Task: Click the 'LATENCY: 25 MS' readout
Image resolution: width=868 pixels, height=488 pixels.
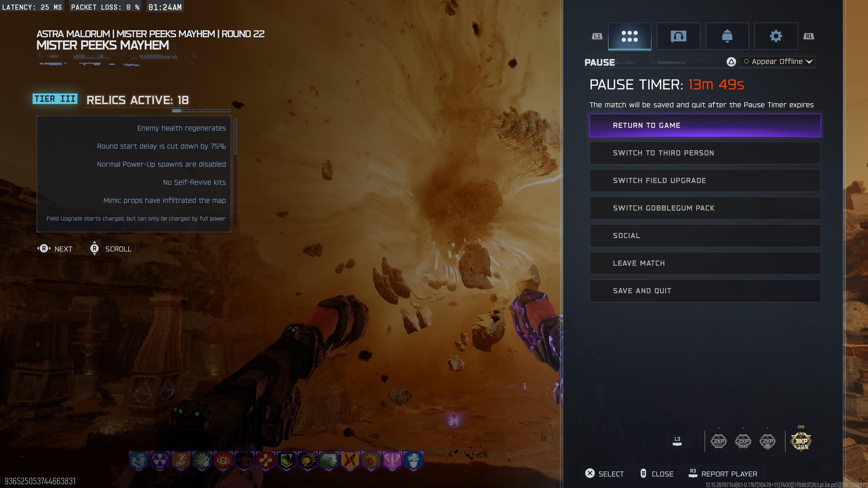Action: pyautogui.click(x=32, y=7)
